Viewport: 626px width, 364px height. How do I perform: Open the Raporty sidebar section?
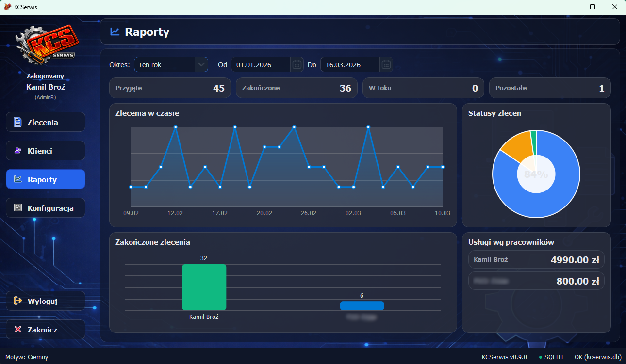(x=45, y=179)
